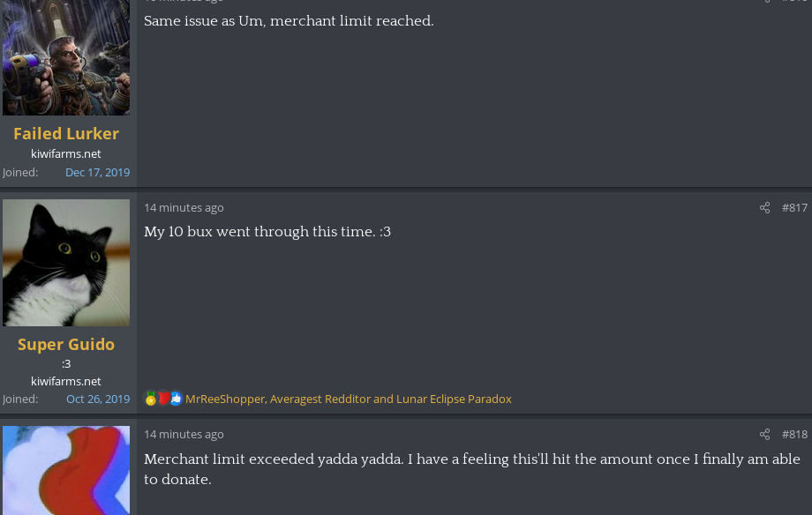Click the share icon on post #817
812x515 pixels.
pos(764,208)
